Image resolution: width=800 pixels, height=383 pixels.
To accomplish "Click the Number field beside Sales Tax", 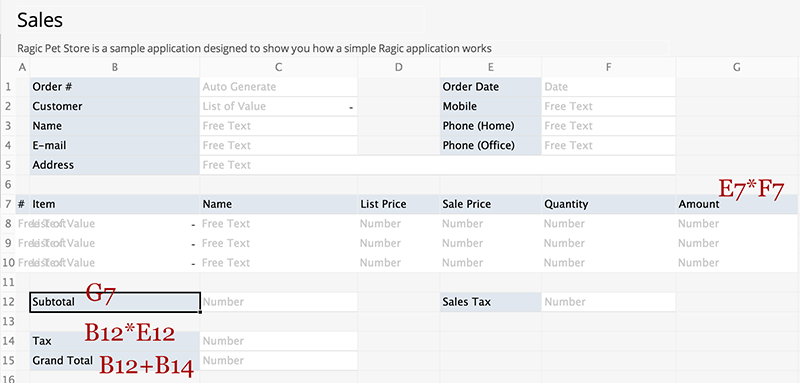I will [608, 302].
